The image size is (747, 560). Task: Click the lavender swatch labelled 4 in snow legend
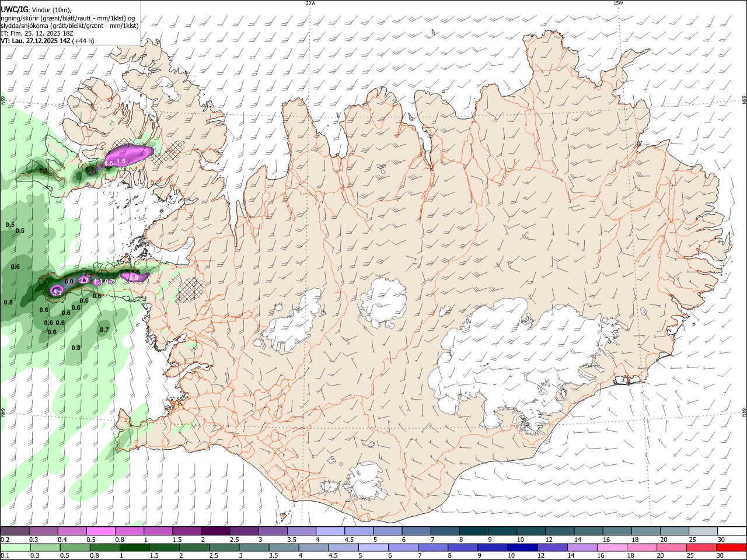pos(330,531)
